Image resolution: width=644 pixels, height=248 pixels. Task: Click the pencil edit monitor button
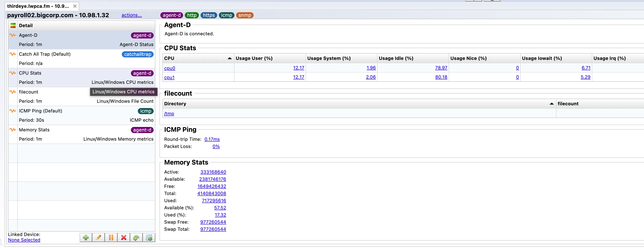[x=98, y=237]
